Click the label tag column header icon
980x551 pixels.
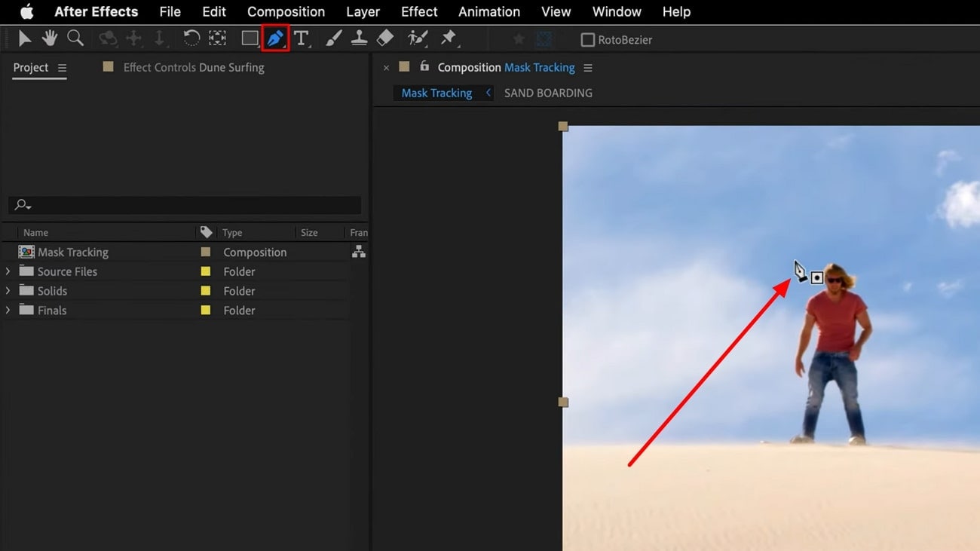[x=206, y=232]
